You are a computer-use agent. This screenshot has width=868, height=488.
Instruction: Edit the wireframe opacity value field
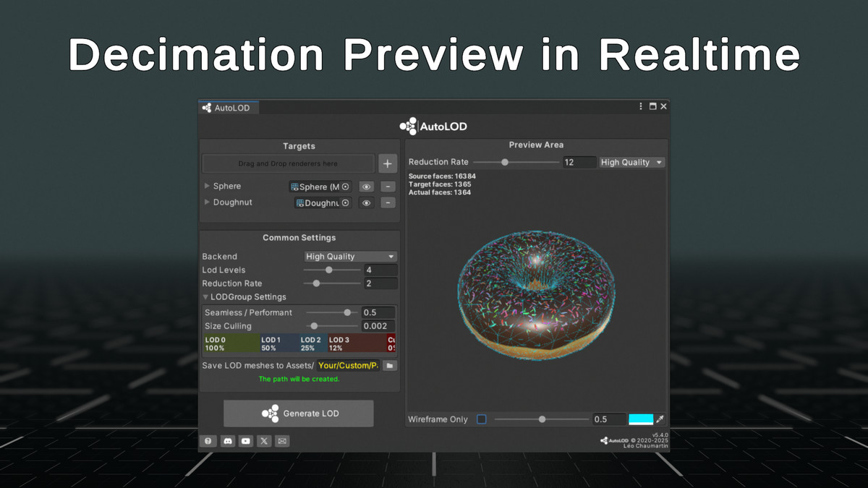(608, 419)
